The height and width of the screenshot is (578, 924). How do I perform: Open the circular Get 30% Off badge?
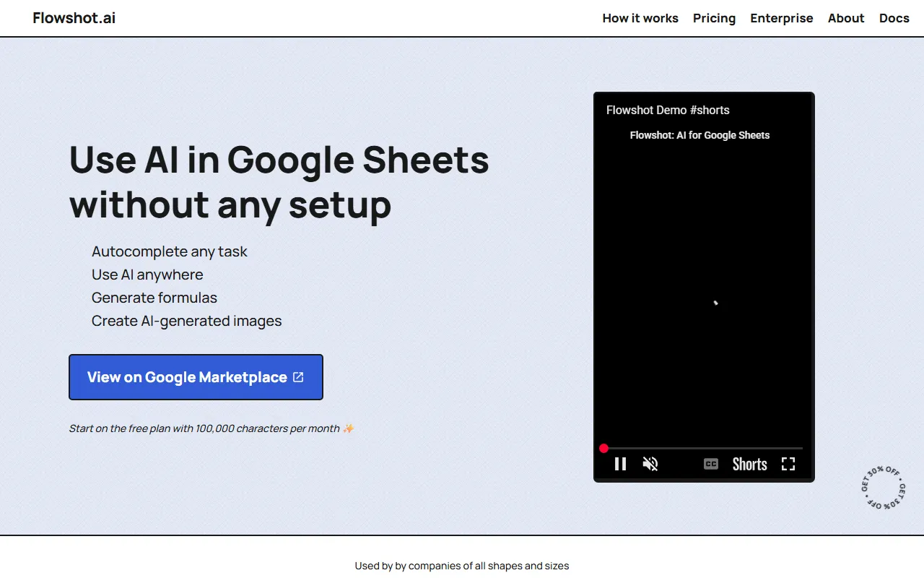point(883,488)
